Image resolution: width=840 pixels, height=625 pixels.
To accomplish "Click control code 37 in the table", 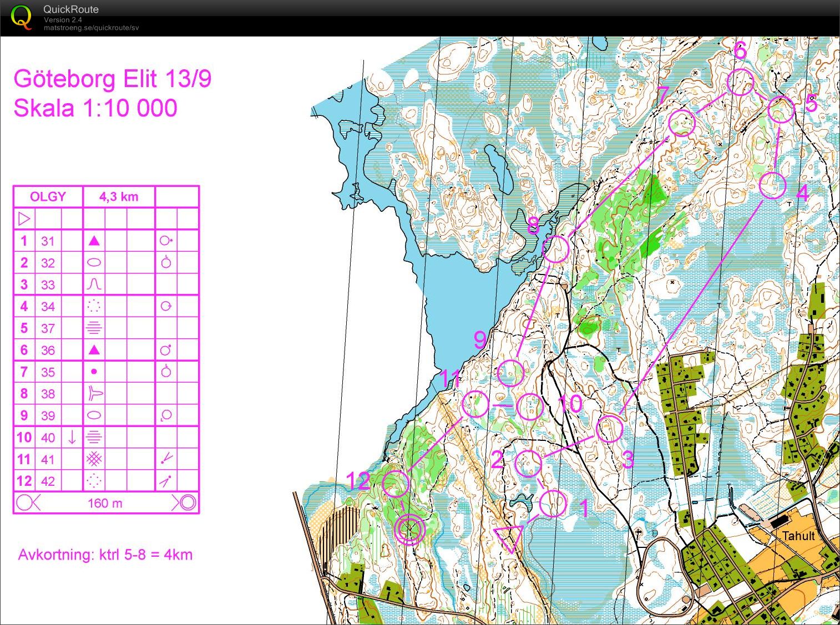I will point(48,328).
